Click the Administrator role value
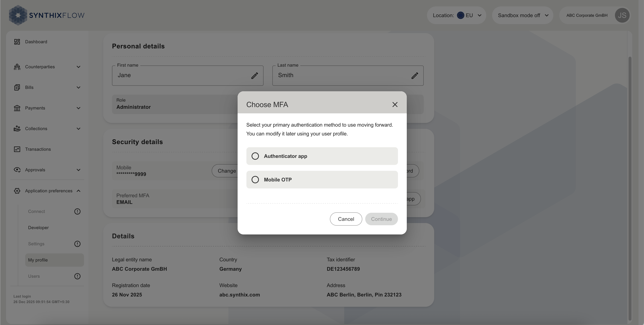Viewport: 644px width, 325px height. (133, 107)
